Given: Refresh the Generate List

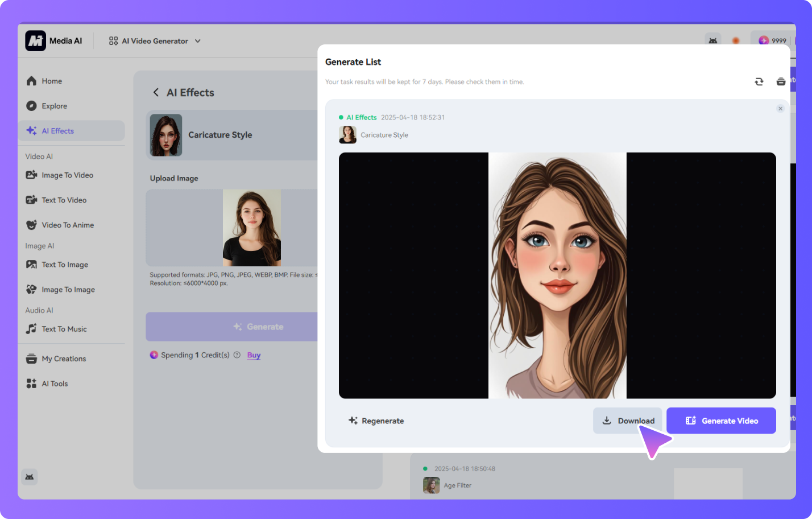Looking at the screenshot, I should 759,82.
